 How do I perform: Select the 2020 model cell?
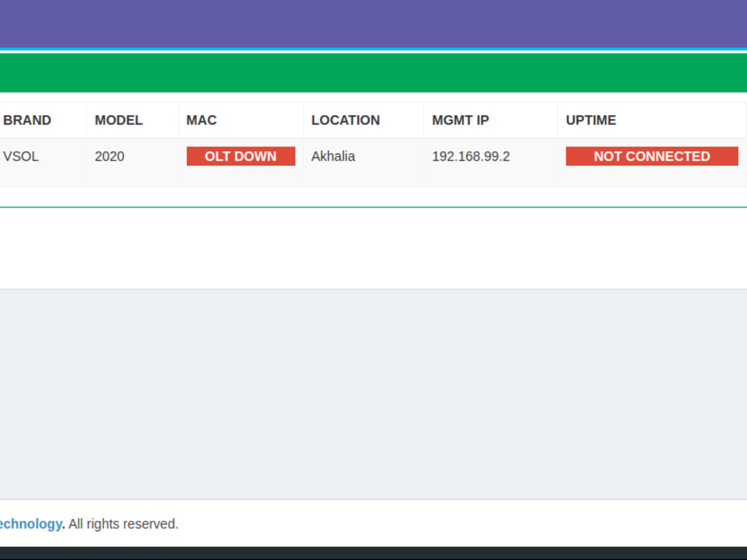(x=109, y=156)
